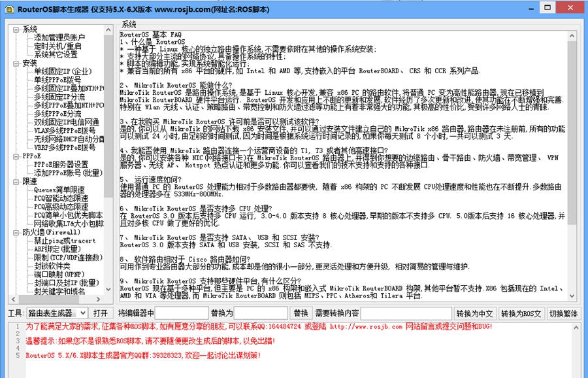The image size is (588, 378).
Task: Select 多线PPPoE叠加NTH+PCC item
Action: 69,105
